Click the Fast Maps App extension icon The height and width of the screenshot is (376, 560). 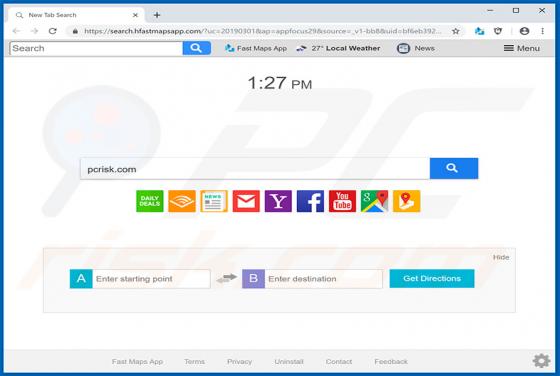point(479,31)
